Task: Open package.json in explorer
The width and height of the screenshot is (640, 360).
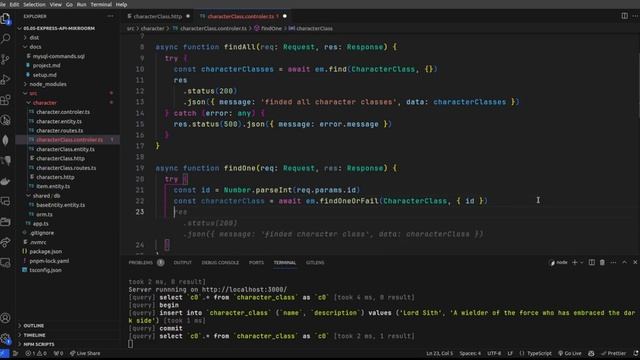Action: pyautogui.click(x=46, y=251)
